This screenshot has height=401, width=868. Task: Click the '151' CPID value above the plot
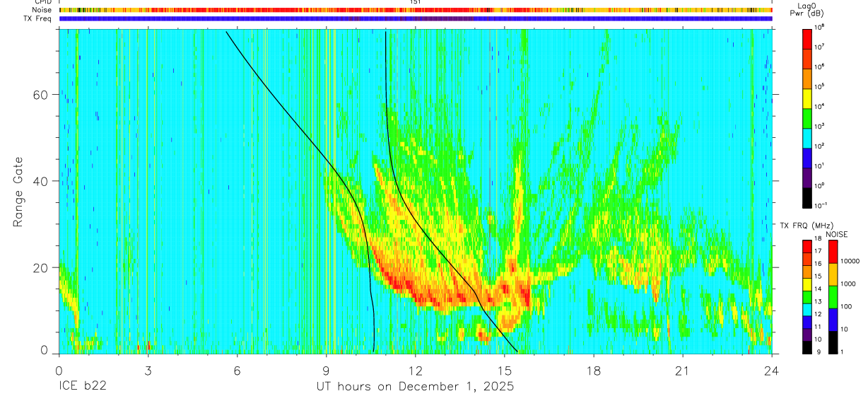pyautogui.click(x=416, y=2)
